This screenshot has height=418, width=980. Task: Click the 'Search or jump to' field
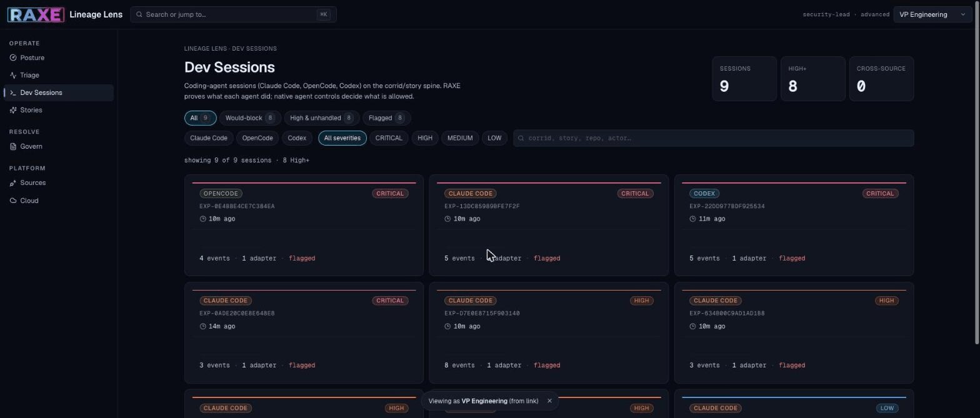(233, 14)
